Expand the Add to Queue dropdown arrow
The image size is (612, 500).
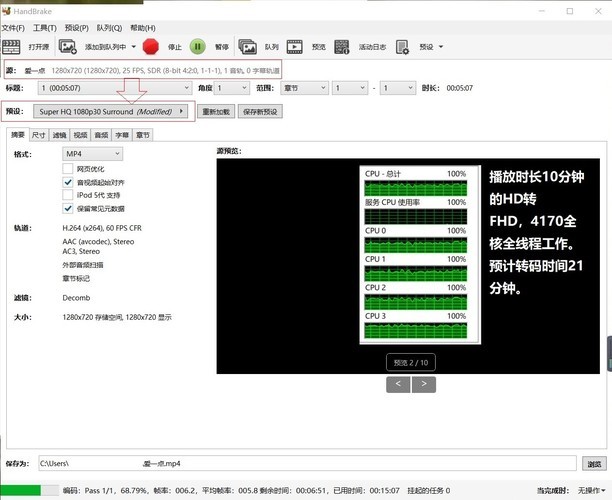133,46
